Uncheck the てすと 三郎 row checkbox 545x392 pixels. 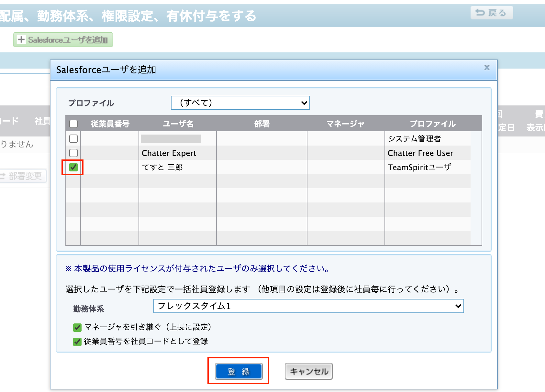coord(73,167)
